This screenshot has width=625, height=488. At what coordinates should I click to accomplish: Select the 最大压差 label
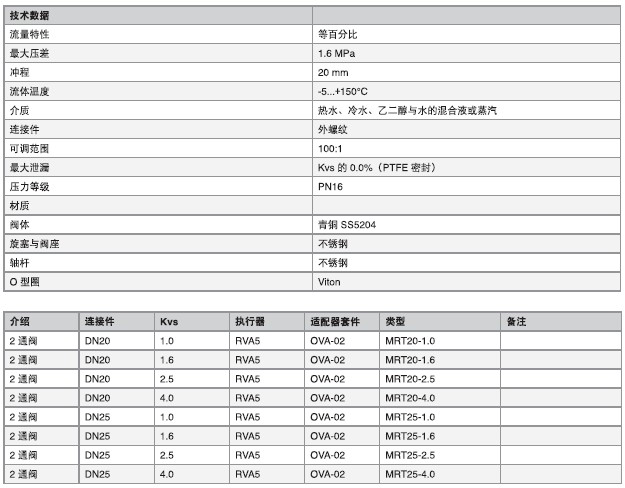(29, 53)
